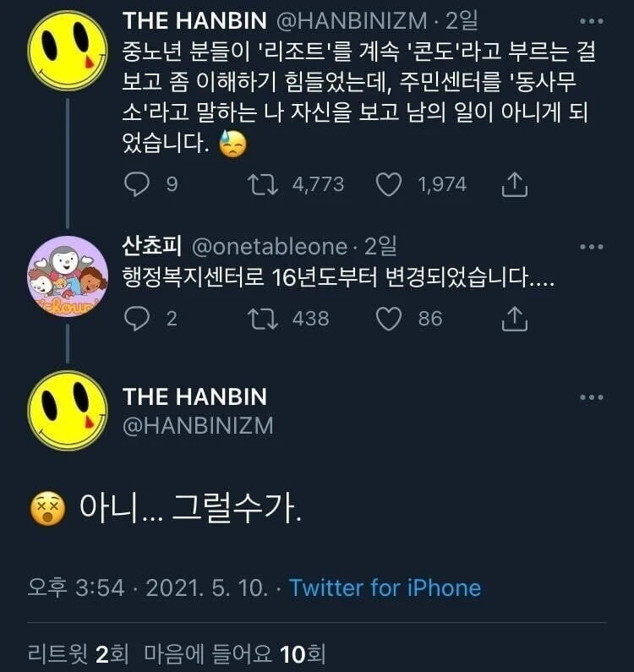This screenshot has width=634, height=672.
Task: Open @HANBINIZM handle on main tweet
Action: (x=198, y=426)
